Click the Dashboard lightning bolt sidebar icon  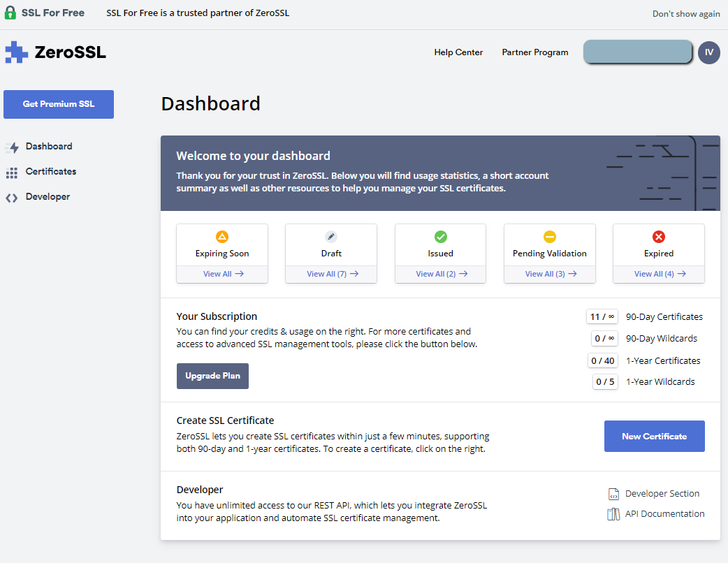[x=12, y=147]
